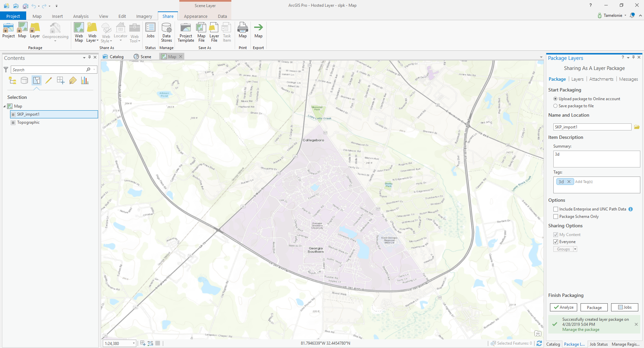Open Data Stores manager
This screenshot has height=348, width=644.
pos(167,32)
